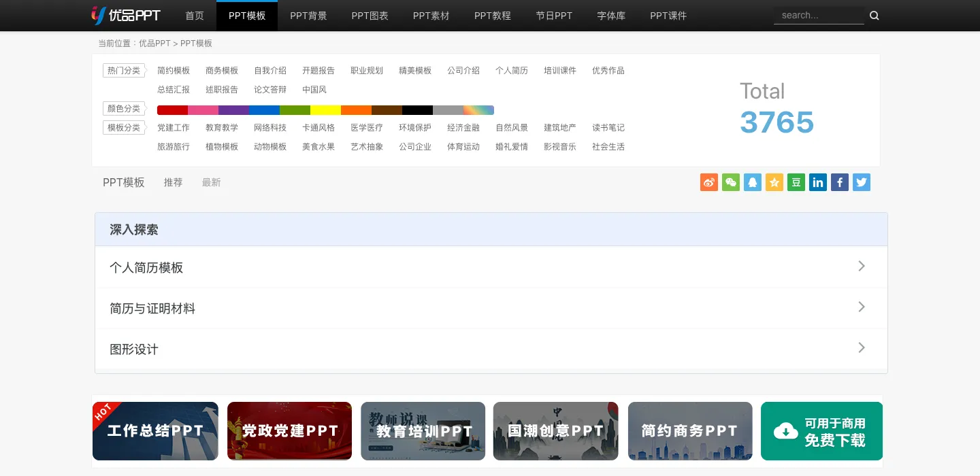
Task: Share page on Twitter
Action: (x=862, y=182)
